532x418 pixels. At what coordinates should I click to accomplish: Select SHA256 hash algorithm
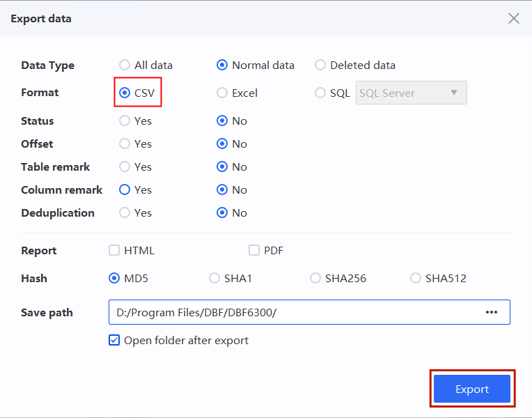[315, 278]
